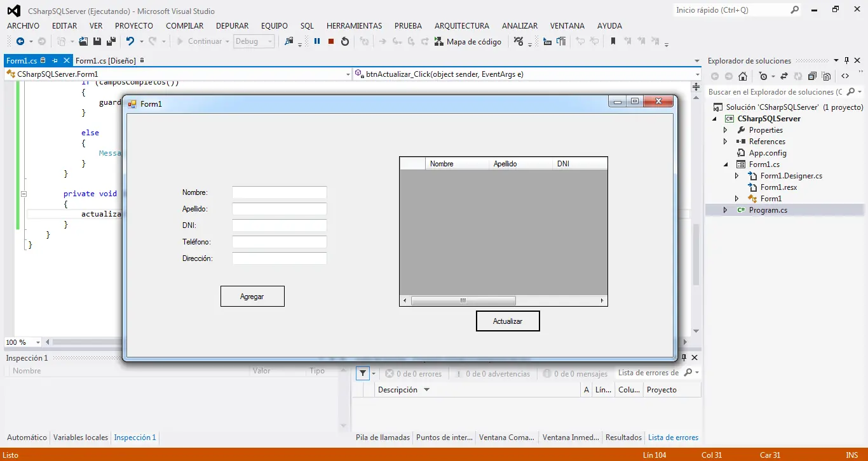Click the pending changes filter clock icon
This screenshot has width=868, height=461.
click(x=763, y=76)
